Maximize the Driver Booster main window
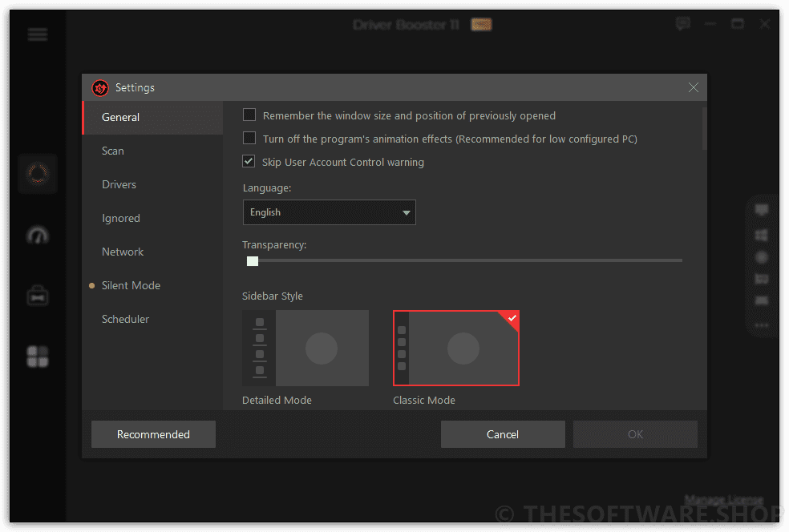Screen dimensions: 789x532 (x=738, y=23)
